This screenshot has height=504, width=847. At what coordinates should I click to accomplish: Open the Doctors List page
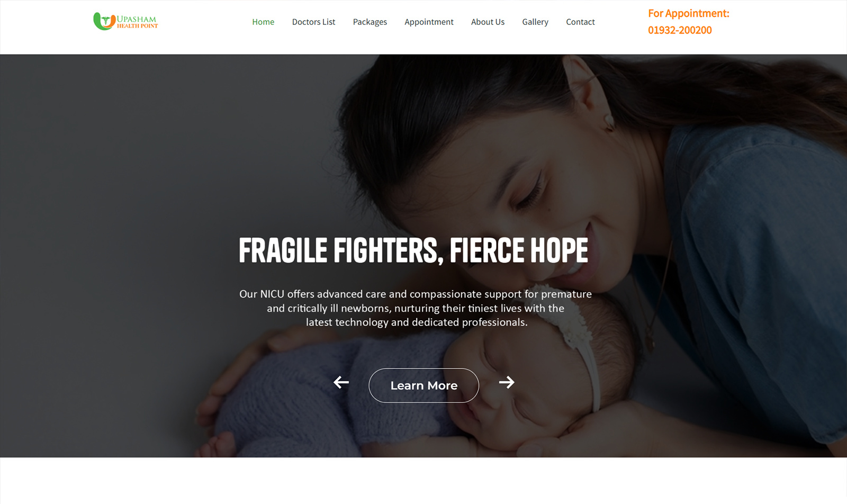[x=313, y=22]
